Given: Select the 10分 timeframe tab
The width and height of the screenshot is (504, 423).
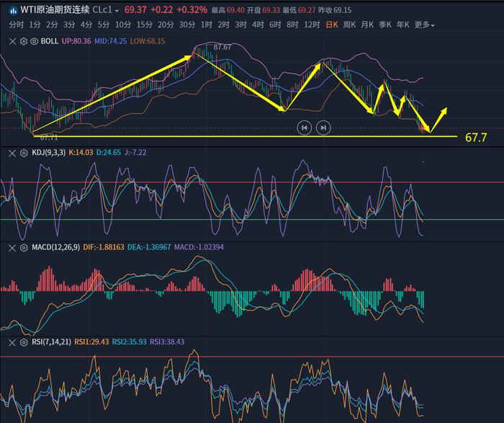Looking at the screenshot, I should pyautogui.click(x=123, y=25).
